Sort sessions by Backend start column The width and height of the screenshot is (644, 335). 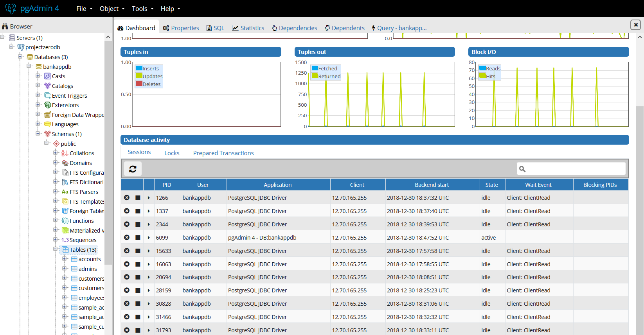(432, 185)
